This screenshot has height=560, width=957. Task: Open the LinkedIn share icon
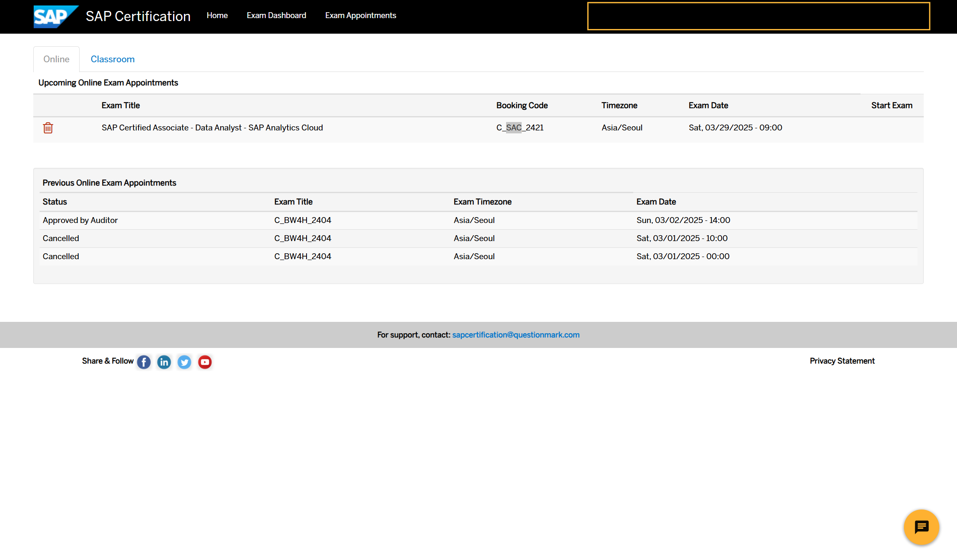pos(164,362)
